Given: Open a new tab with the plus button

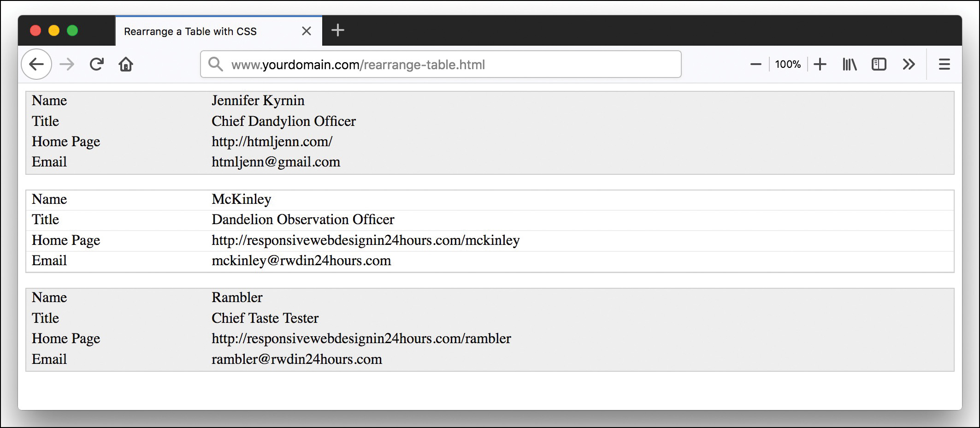Looking at the screenshot, I should pyautogui.click(x=338, y=30).
